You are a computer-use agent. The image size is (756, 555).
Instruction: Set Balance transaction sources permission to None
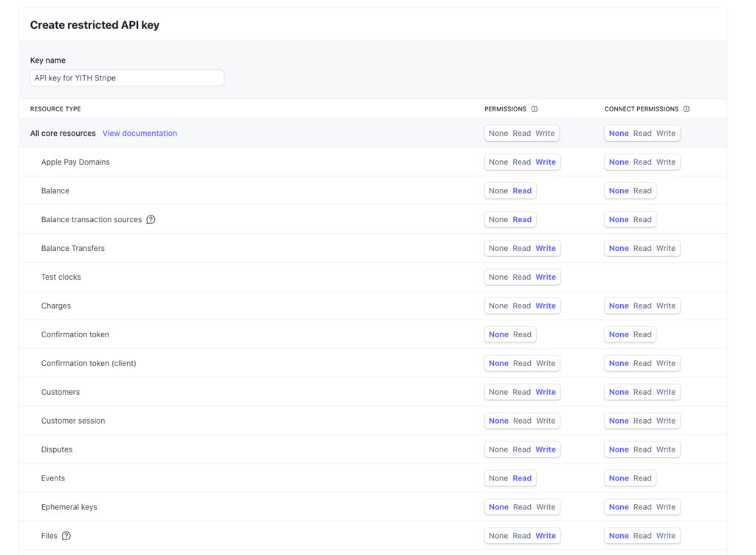coord(498,220)
